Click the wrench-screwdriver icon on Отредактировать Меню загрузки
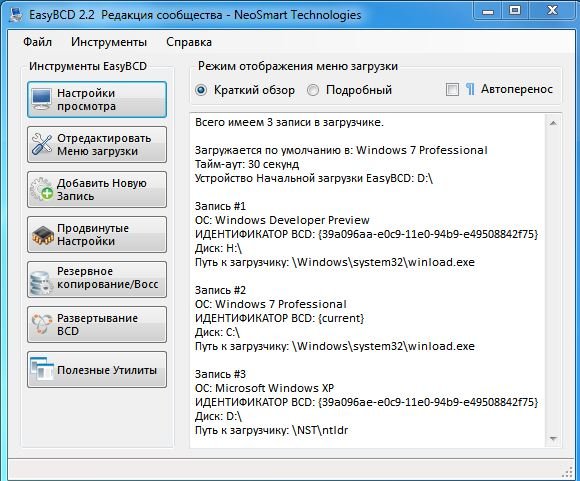This screenshot has height=481, width=580. point(41,144)
